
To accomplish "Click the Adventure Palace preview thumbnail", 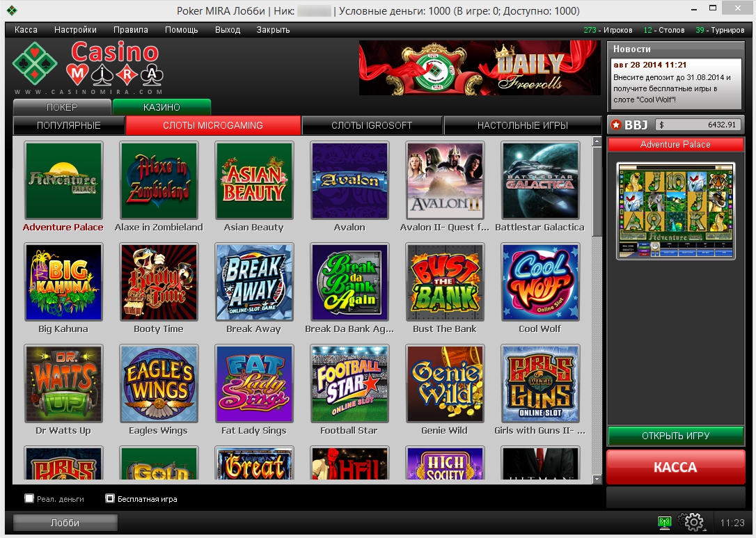I will pyautogui.click(x=675, y=211).
